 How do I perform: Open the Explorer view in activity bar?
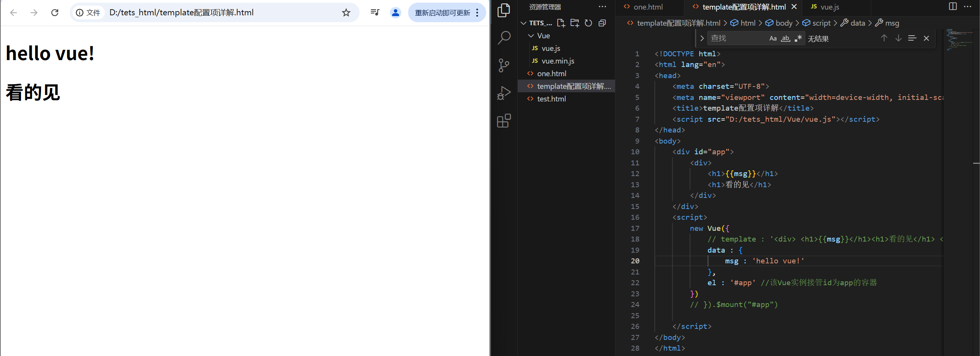tap(504, 10)
